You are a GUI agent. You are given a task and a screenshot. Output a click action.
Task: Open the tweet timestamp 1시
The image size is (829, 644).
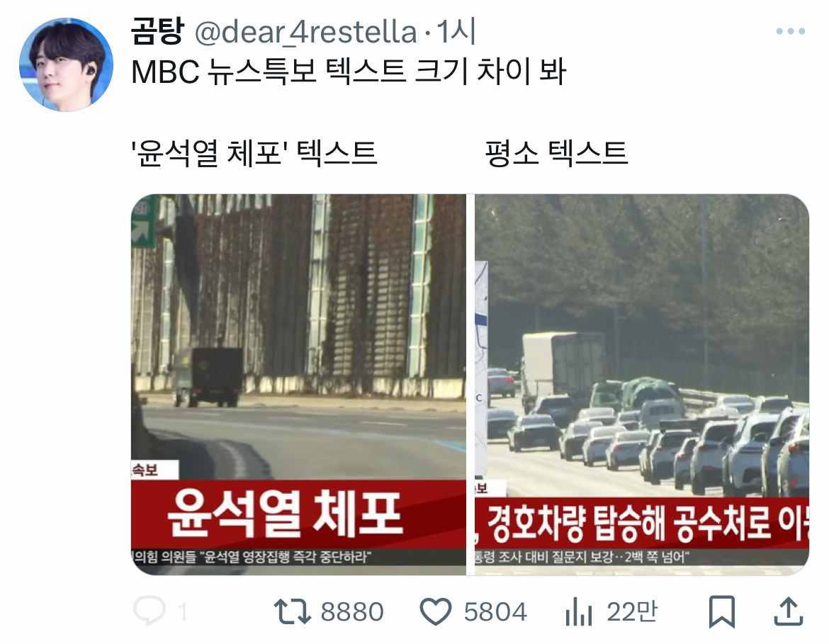tap(456, 32)
